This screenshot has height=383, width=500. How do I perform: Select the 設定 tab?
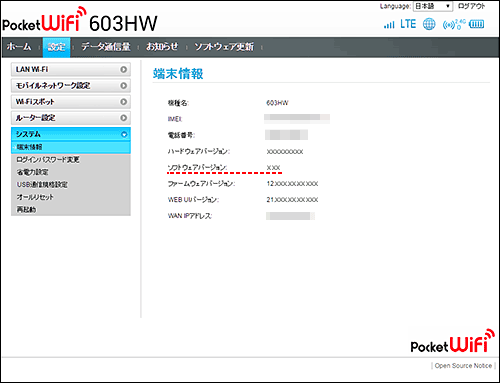click(x=56, y=47)
